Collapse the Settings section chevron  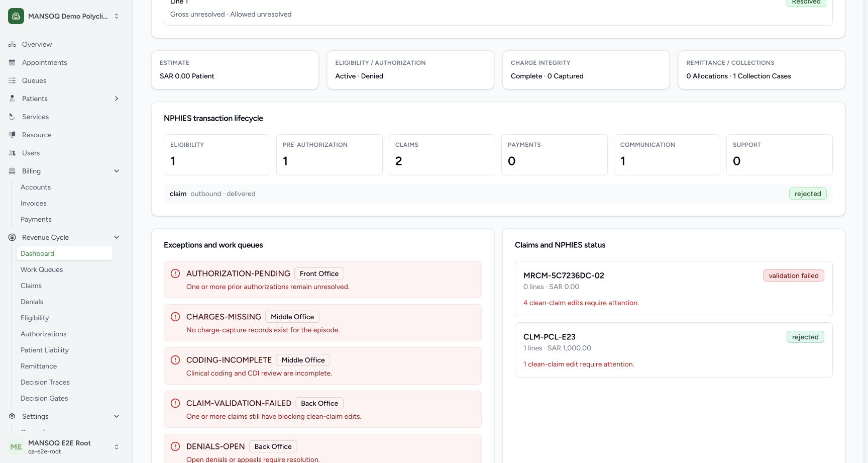(x=117, y=416)
